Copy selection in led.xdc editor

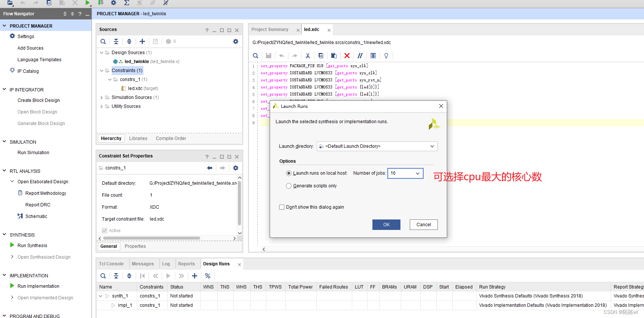point(321,56)
